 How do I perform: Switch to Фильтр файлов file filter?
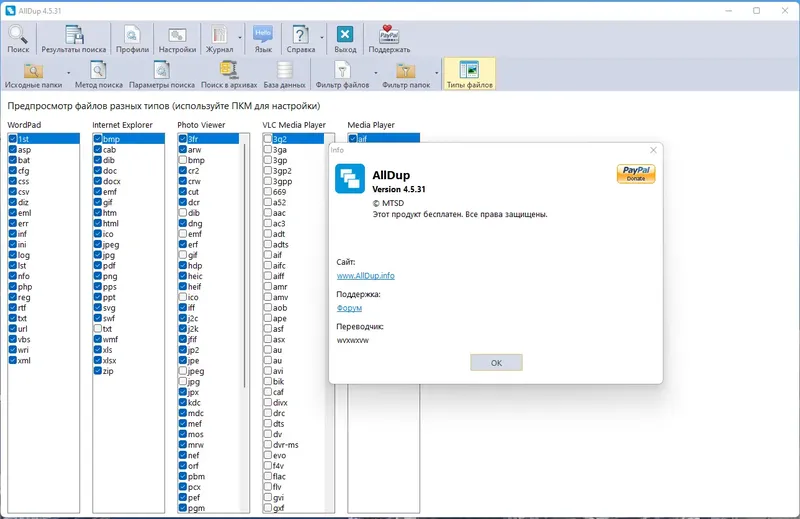tap(342, 75)
